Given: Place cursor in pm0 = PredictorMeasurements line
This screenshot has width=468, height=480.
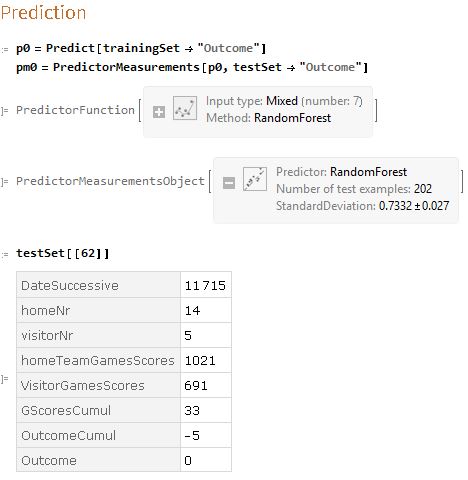Looking at the screenshot, I should [x=192, y=67].
